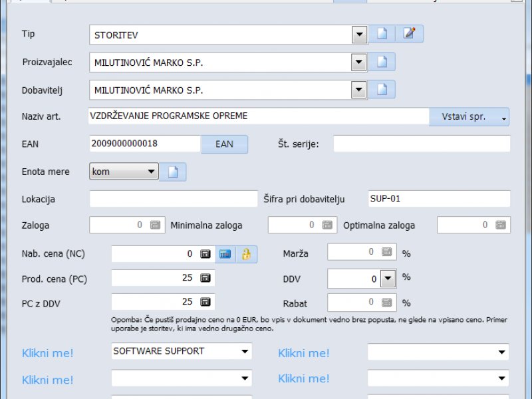Image resolution: width=532 pixels, height=399 pixels.
Task: Expand the Tip dropdown showing STORITEV
Action: click(x=359, y=34)
